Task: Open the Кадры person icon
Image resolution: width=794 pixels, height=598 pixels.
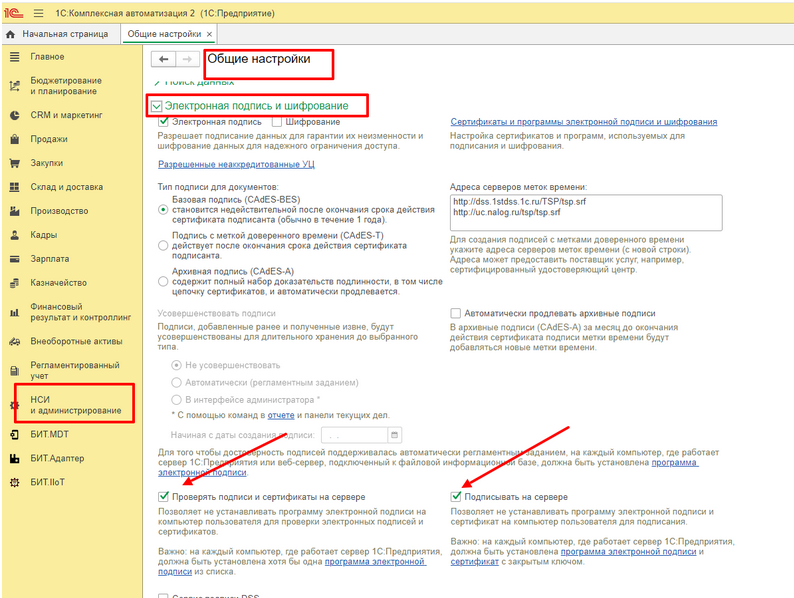Action: [15, 235]
